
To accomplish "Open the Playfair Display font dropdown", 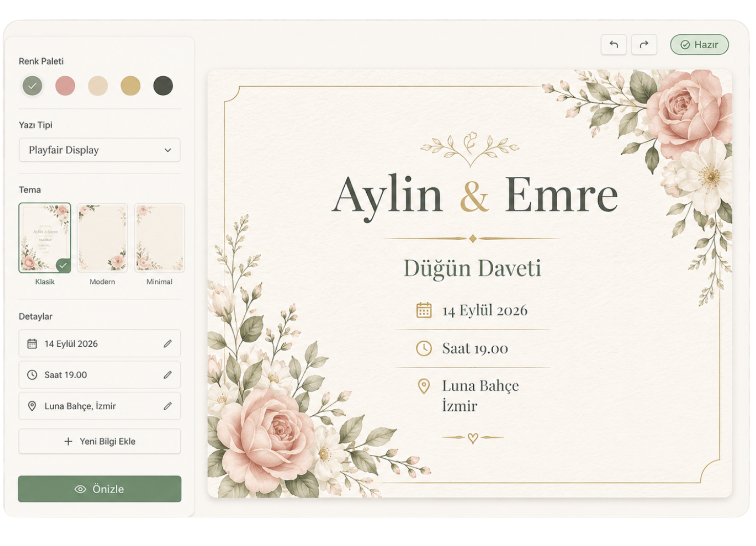I will click(x=99, y=150).
